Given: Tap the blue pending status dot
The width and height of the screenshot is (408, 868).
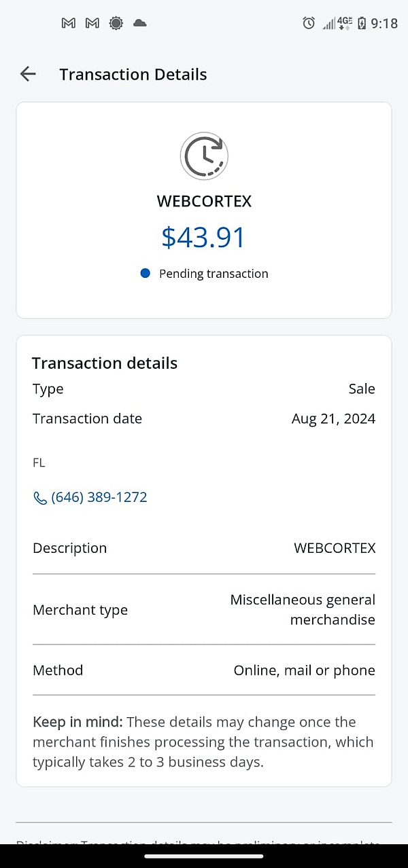Looking at the screenshot, I should [x=145, y=274].
